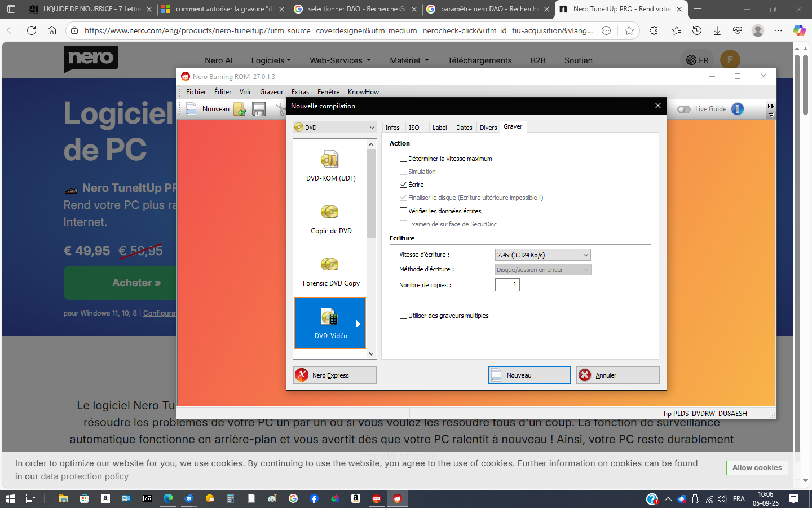Viewport: 812px width, 508px height.
Task: Open the Dates tab
Action: pos(464,128)
